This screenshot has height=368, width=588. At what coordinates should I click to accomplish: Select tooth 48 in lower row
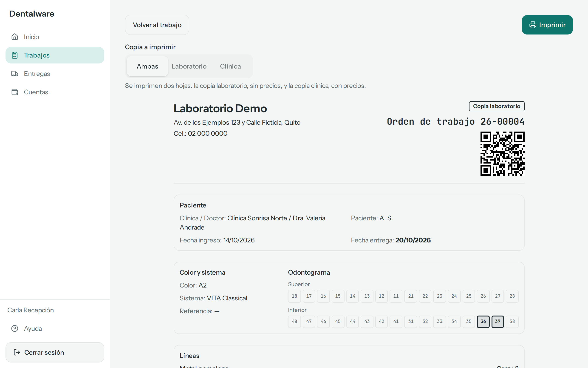(294, 322)
